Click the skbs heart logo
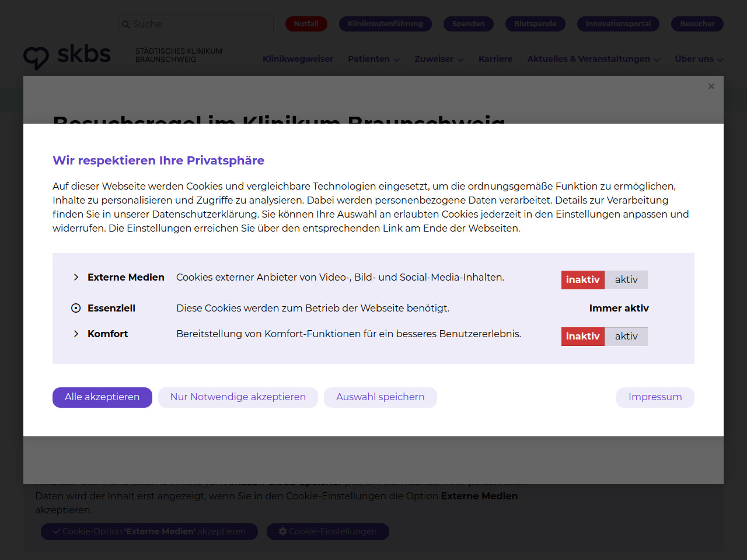 click(x=36, y=57)
